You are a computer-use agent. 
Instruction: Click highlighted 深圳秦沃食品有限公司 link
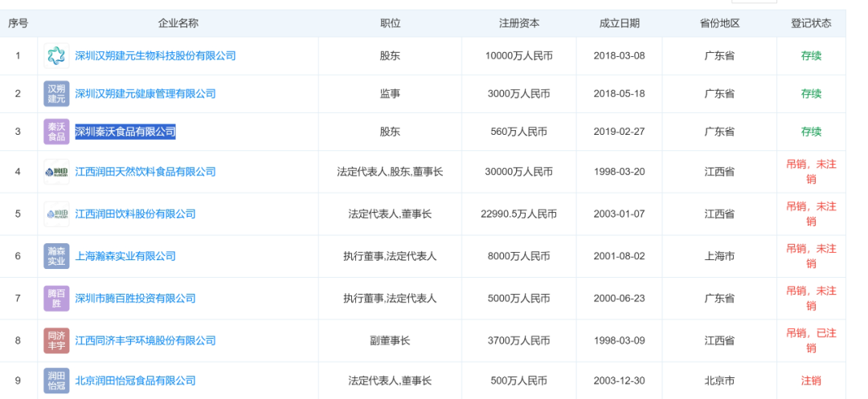click(x=125, y=132)
